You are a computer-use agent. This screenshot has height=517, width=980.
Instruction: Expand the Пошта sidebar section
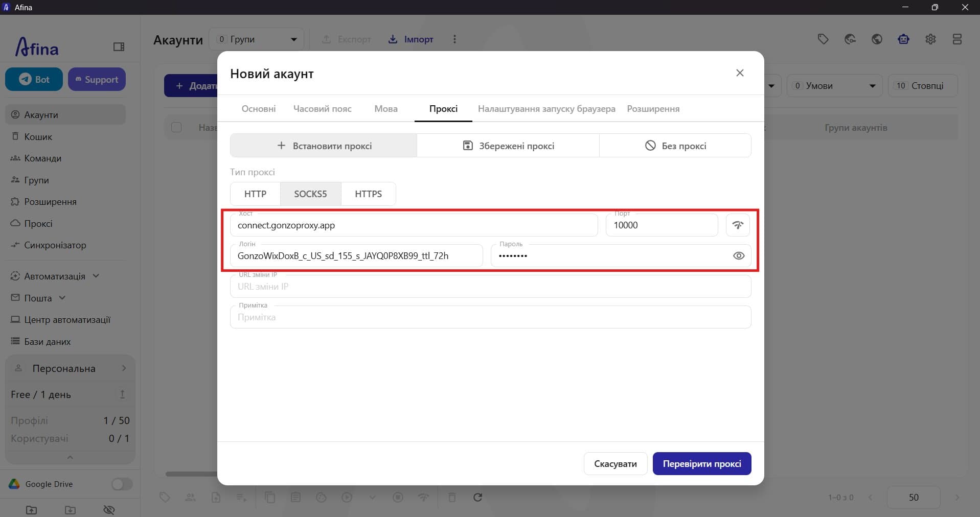(x=38, y=298)
